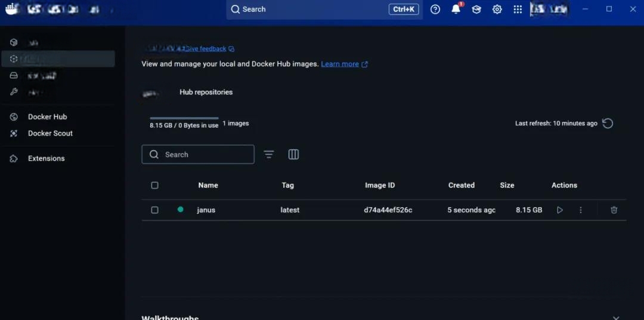
Task: Open the Learning center graduation cap icon
Action: coord(476,9)
